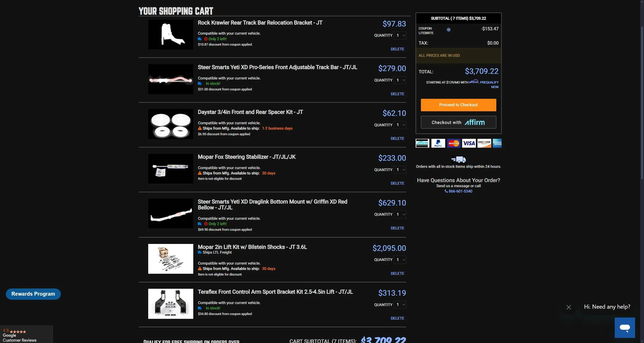
Task: Click the Affirm payment logo icon
Action: (x=422, y=143)
